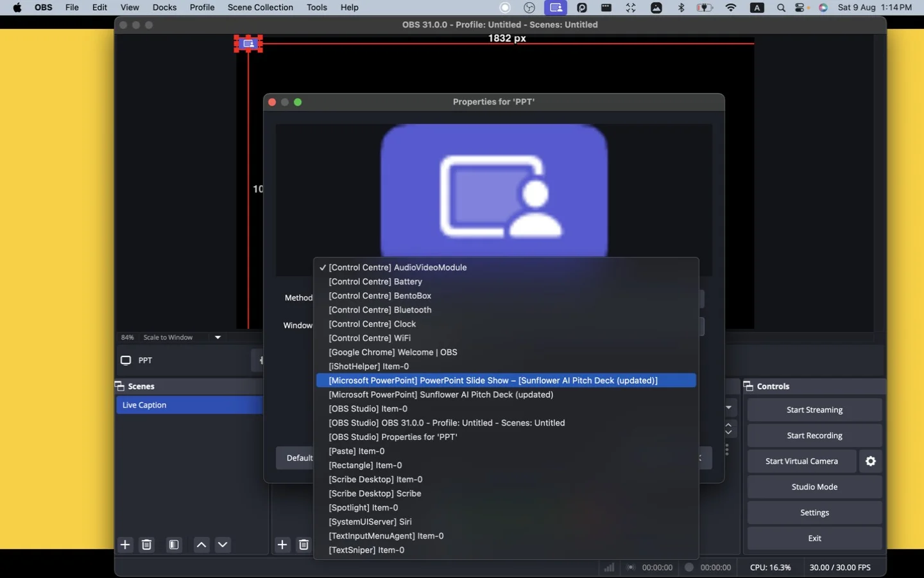The width and height of the screenshot is (924, 578).
Task: Click the CPU: 16.3% status entry
Action: click(770, 567)
